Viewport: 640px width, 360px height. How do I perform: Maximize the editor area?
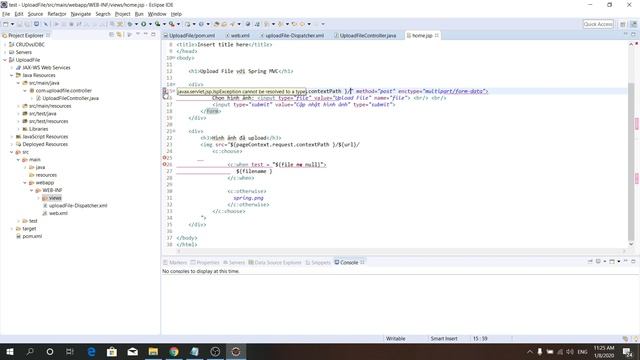[633, 35]
